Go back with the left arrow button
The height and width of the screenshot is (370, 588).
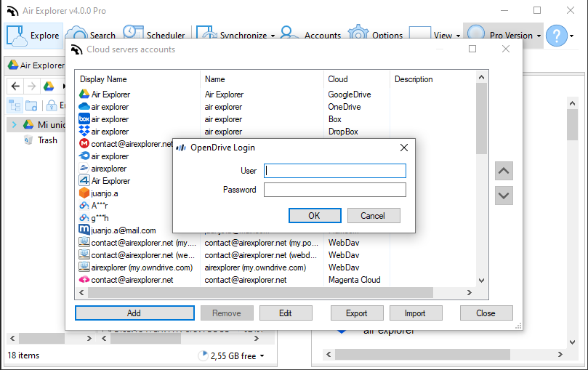click(x=15, y=87)
